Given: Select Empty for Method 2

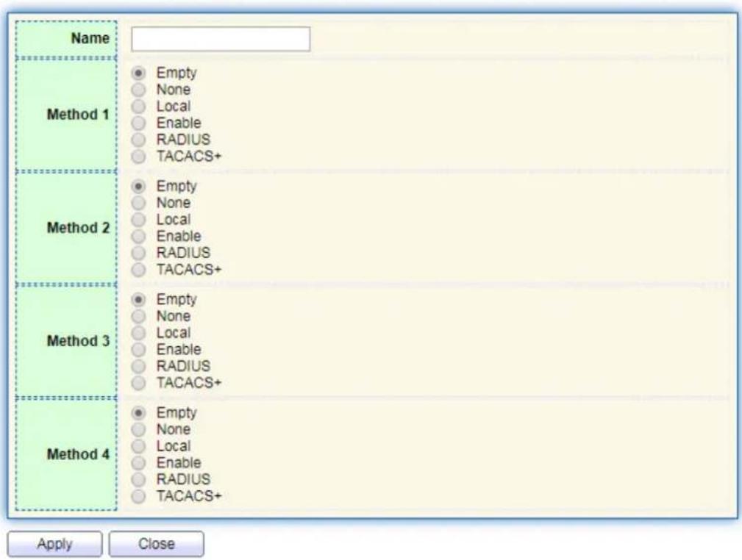Looking at the screenshot, I should pos(138,187).
